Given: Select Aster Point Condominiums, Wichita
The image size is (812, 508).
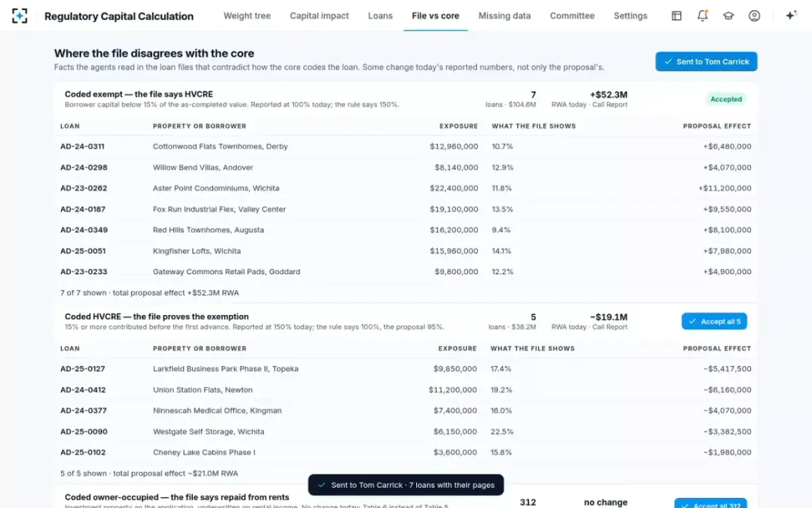Looking at the screenshot, I should tap(216, 188).
